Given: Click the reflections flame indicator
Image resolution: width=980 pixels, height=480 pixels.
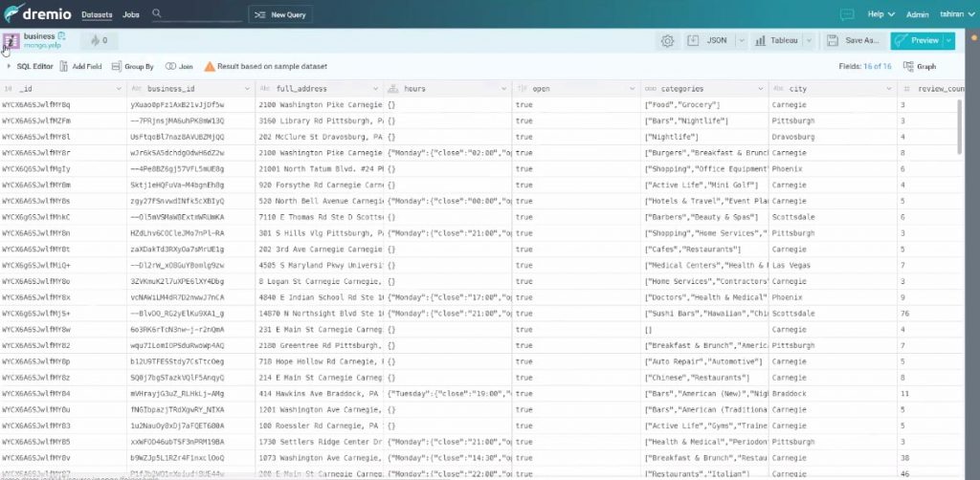Looking at the screenshot, I should click(x=98, y=41).
